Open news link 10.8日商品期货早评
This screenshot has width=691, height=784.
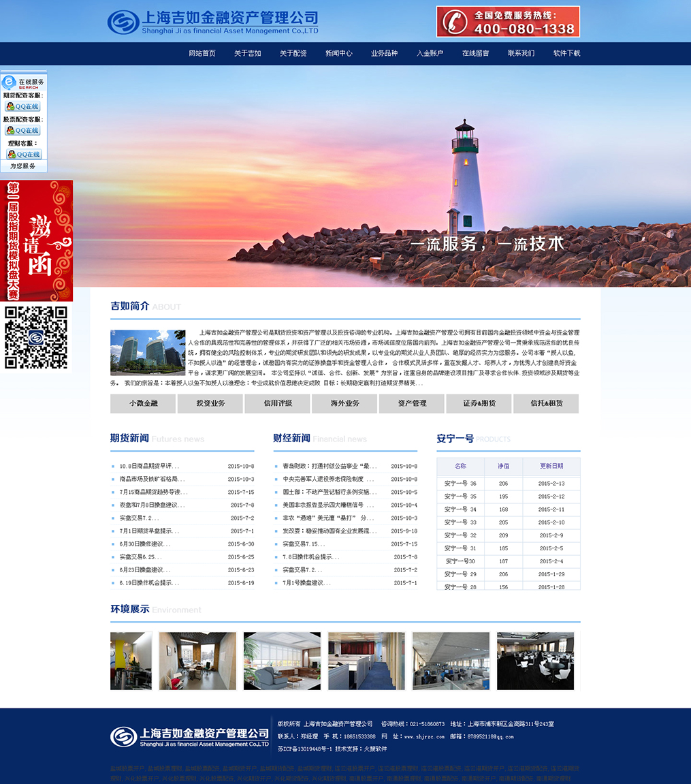click(x=149, y=467)
